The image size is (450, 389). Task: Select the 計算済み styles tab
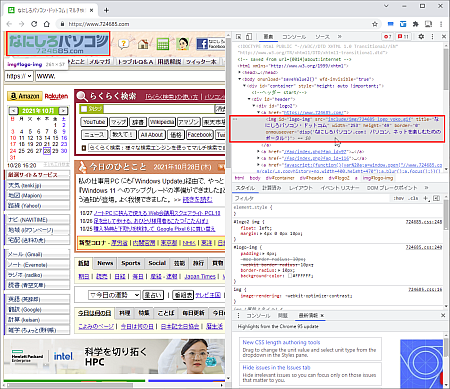[x=272, y=188]
